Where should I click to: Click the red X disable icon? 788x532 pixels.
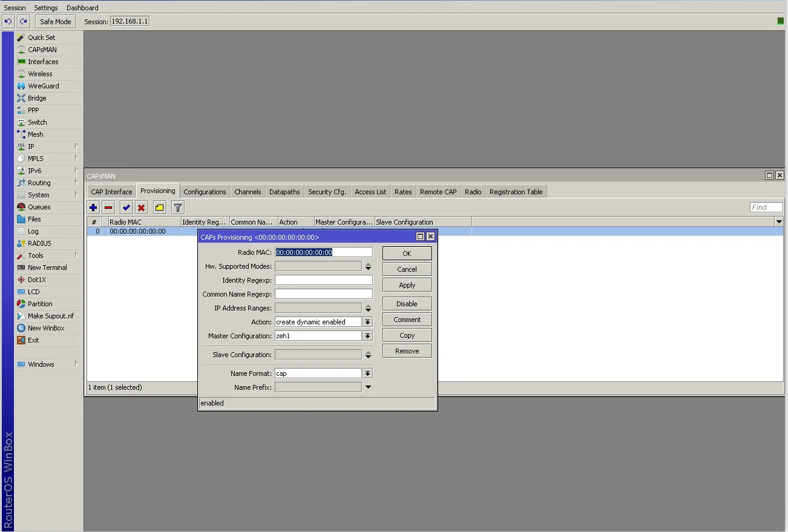coord(141,208)
